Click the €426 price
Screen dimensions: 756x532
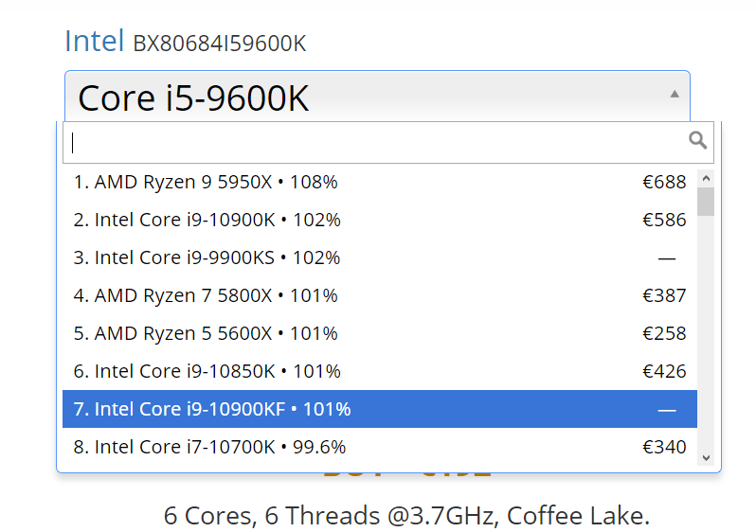[x=664, y=371]
